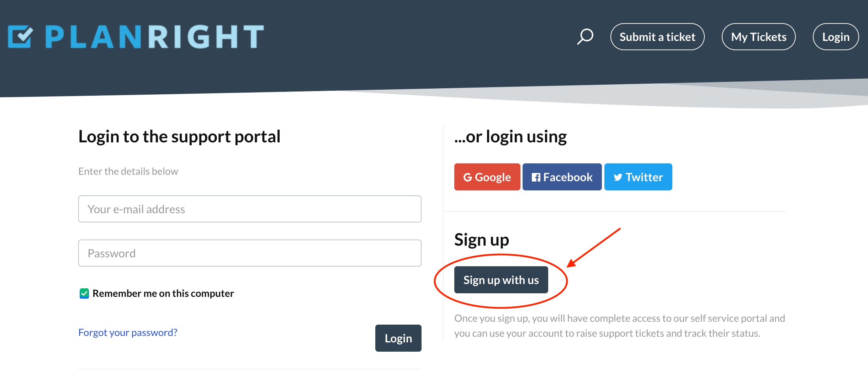Uncheck the Remember me checkbox
The image size is (868, 378).
84,293
